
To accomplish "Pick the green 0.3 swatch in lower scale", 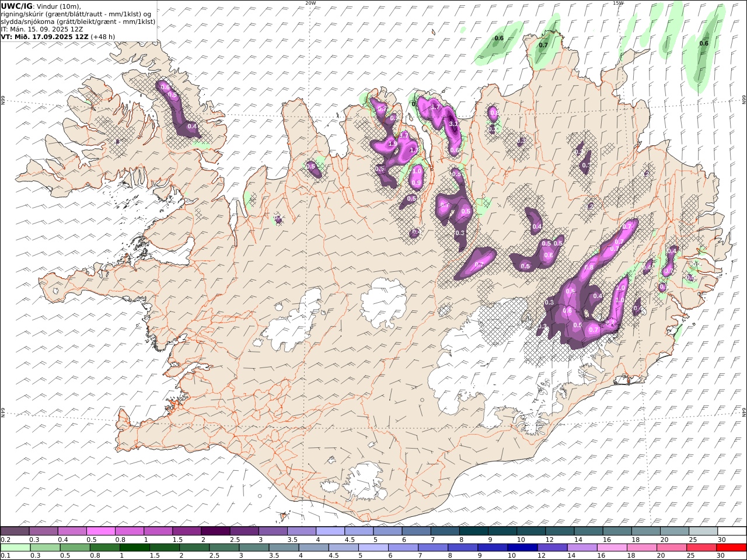I will coord(46,548).
